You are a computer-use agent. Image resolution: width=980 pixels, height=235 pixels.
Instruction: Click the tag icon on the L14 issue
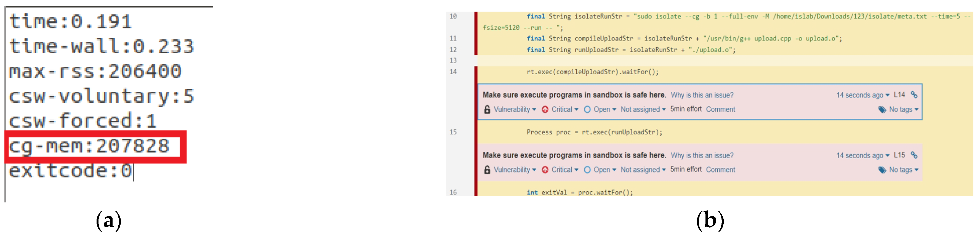point(882,110)
